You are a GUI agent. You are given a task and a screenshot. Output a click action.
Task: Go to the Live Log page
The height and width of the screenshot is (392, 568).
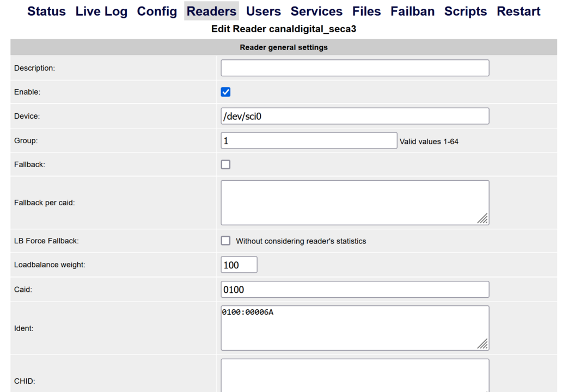click(101, 11)
